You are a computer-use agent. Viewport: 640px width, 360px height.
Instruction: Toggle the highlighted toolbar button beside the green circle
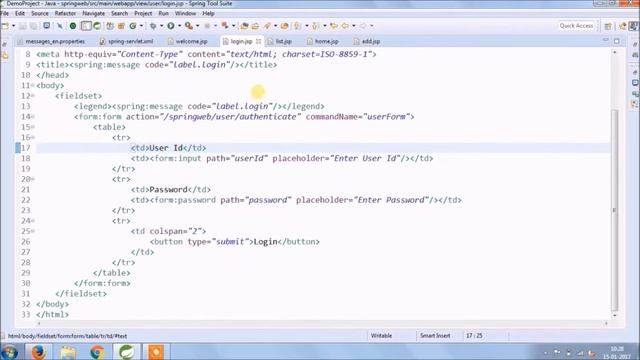pyautogui.click(x=86, y=26)
